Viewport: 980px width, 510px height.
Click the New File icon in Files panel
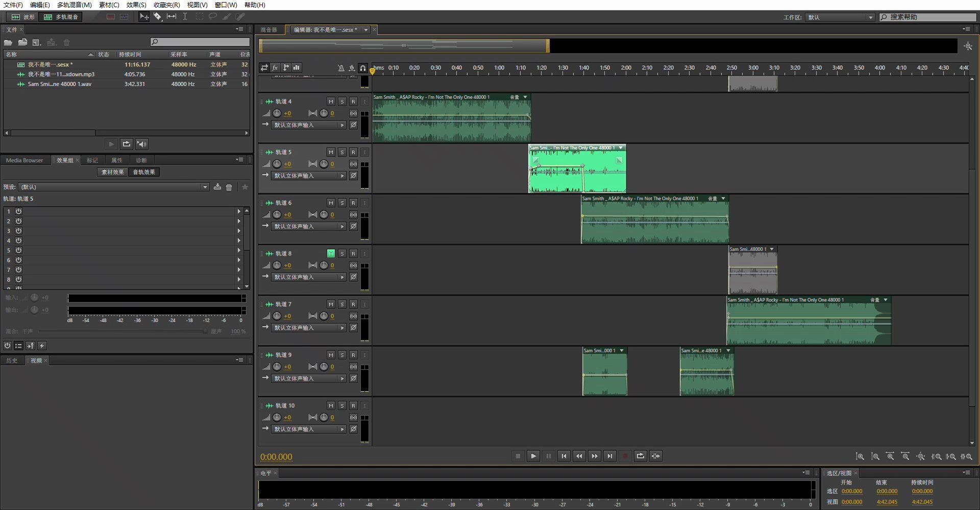(37, 42)
